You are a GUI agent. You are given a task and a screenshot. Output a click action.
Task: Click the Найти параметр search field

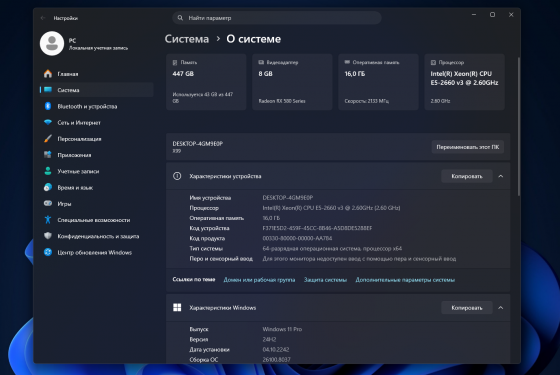tap(277, 18)
